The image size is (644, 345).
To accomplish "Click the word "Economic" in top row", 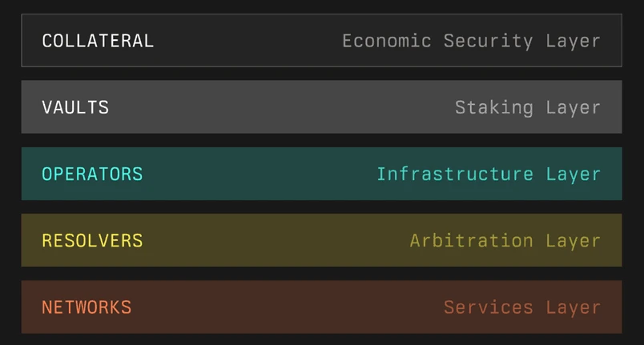I will (x=387, y=41).
